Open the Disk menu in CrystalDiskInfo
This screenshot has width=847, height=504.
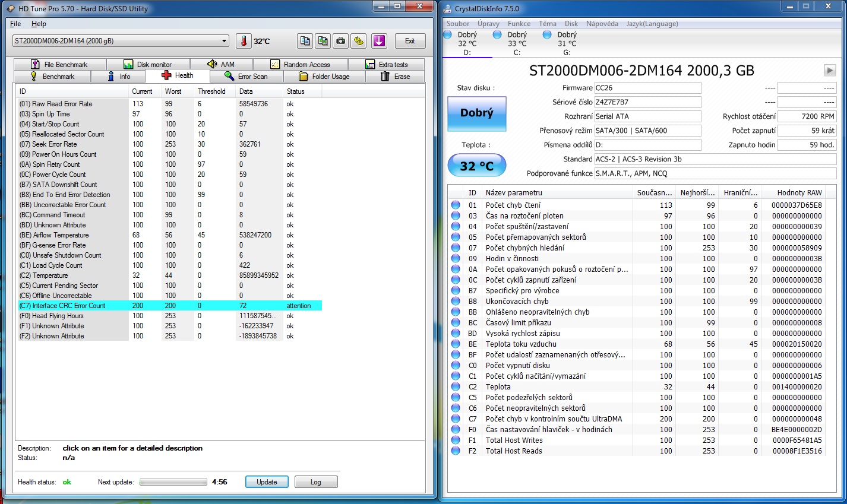click(x=571, y=24)
